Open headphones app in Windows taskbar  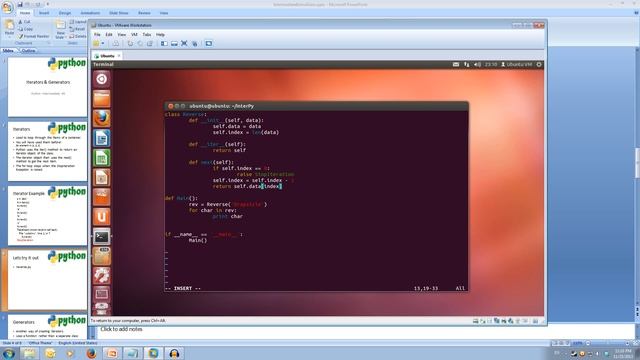click(174, 353)
